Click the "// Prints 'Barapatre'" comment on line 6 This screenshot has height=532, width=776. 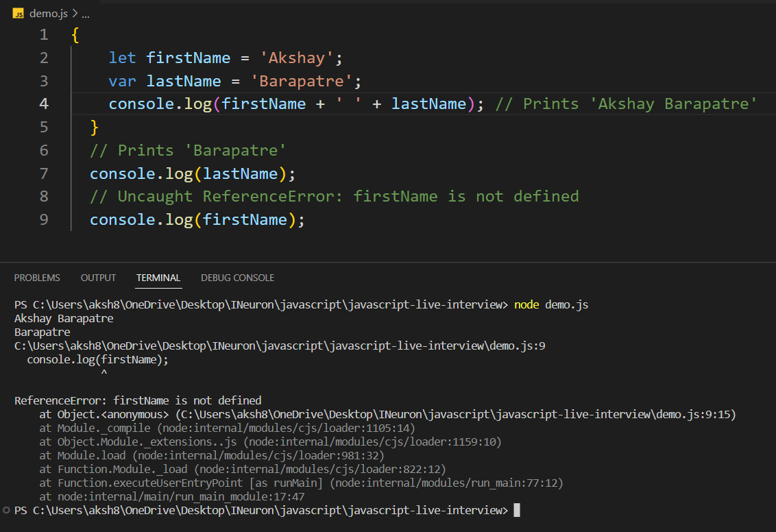(188, 150)
